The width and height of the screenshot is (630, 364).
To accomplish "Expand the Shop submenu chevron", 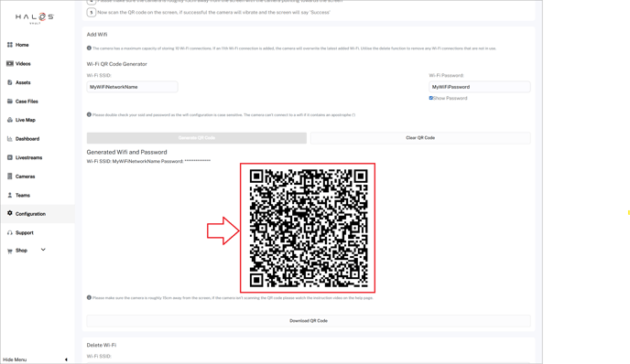I will pyautogui.click(x=43, y=250).
